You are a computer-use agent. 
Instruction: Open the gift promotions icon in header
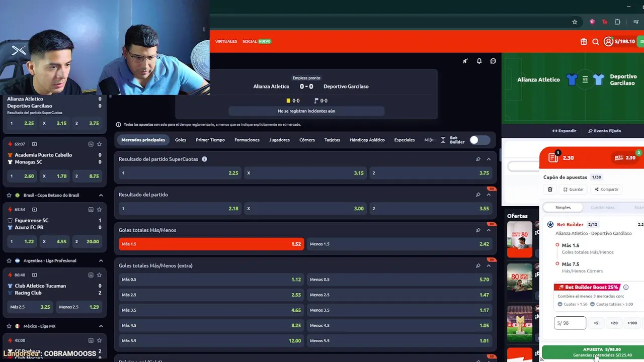584,42
